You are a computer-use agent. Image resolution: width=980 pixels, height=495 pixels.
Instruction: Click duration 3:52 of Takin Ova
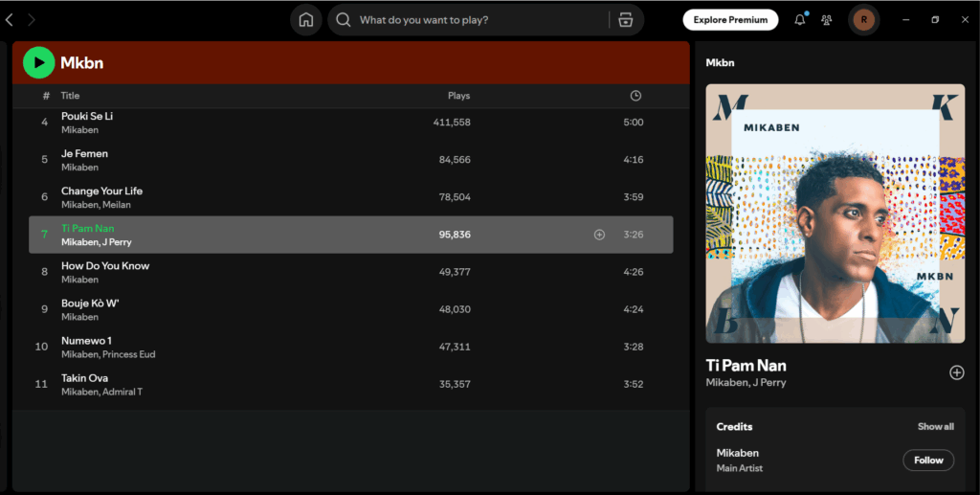pyautogui.click(x=634, y=384)
